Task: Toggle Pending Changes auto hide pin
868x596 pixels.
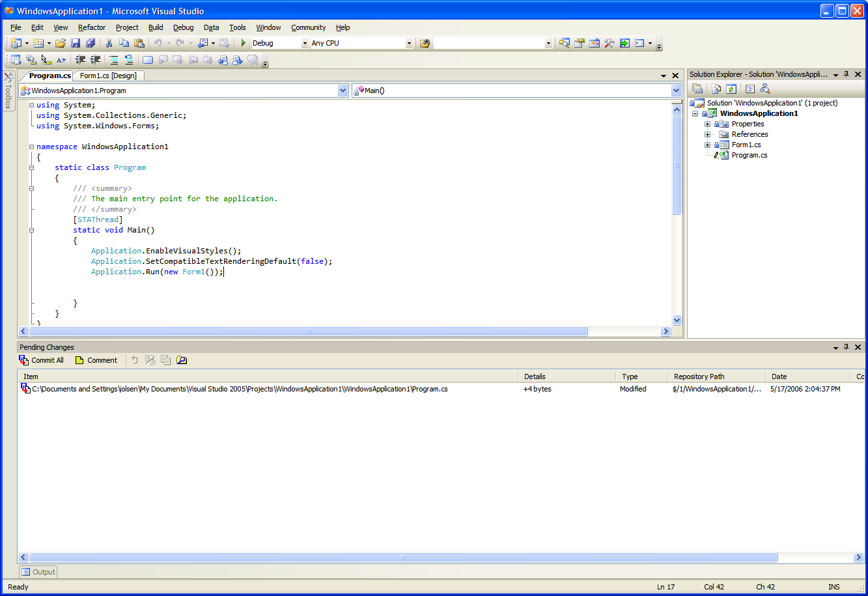Action: 847,347
